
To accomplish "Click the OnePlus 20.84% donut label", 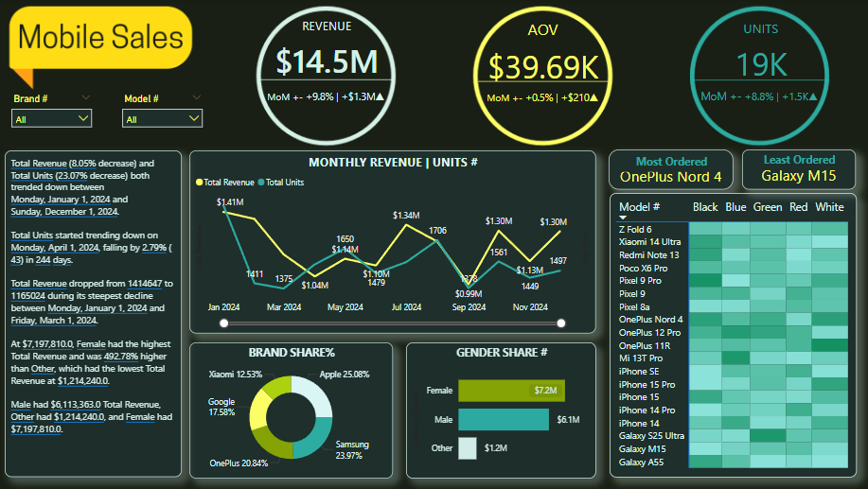I will [239, 463].
